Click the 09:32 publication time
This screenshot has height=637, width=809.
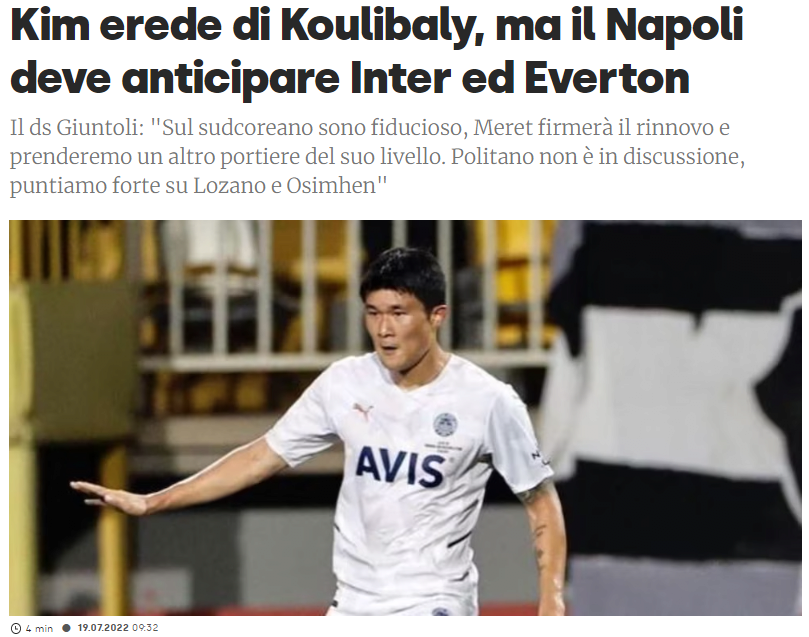tap(145, 628)
